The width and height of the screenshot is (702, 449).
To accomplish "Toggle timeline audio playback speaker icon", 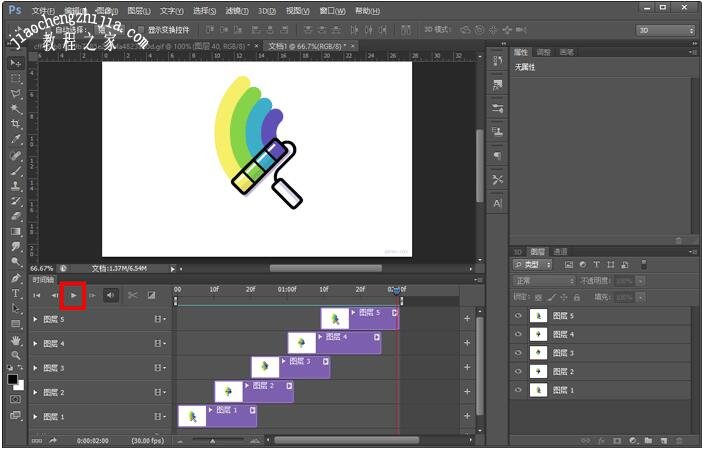I will [x=110, y=295].
